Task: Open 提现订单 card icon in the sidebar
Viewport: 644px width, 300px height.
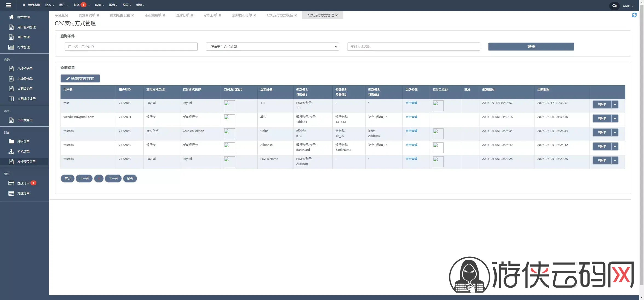Action: click(x=11, y=183)
